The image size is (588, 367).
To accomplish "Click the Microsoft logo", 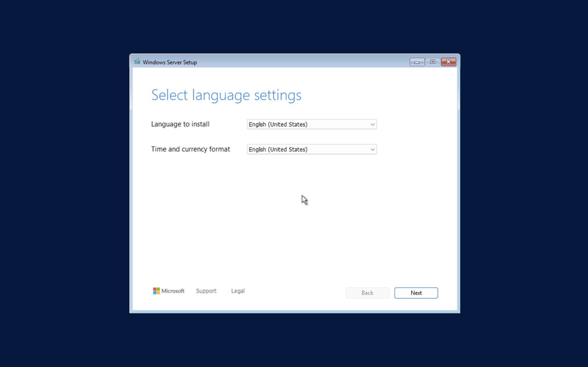I will [169, 291].
